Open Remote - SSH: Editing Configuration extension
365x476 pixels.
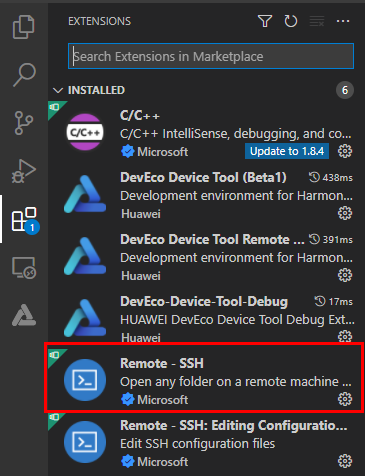[x=204, y=444]
